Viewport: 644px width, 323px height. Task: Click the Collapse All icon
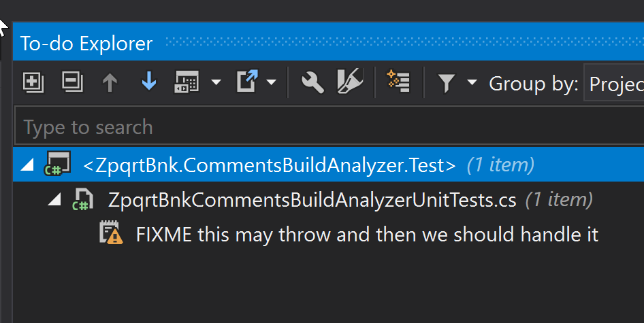[72, 82]
